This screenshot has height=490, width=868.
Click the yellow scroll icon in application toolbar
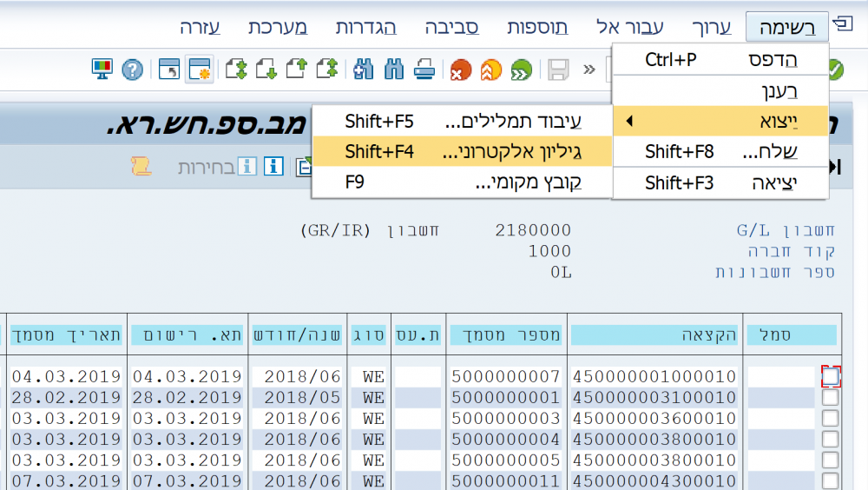pyautogui.click(x=141, y=166)
